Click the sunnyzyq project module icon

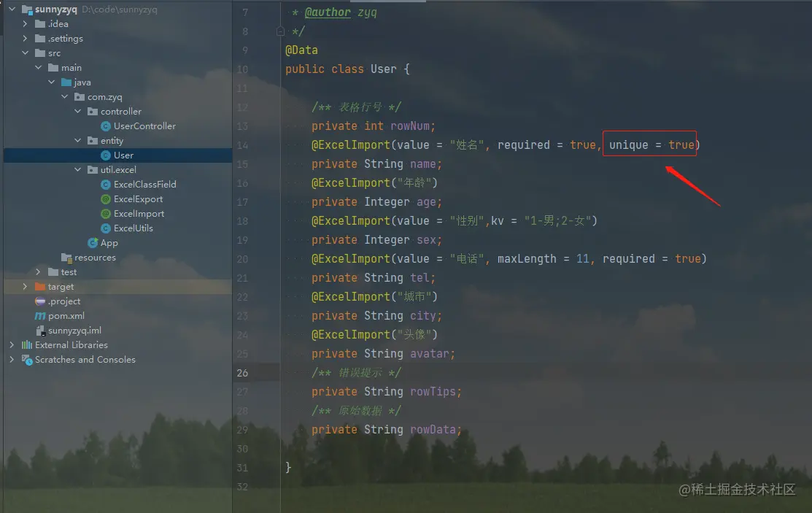click(27, 9)
